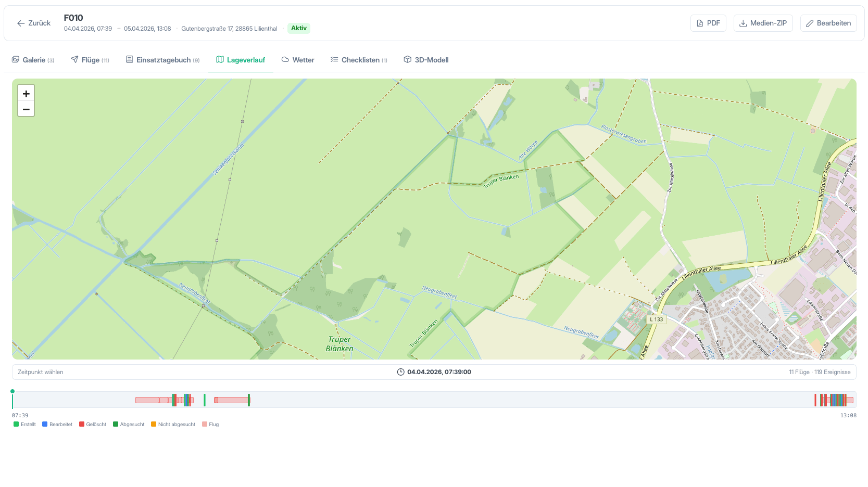Click the green timeline start handle
The width and height of the screenshot is (868, 487).
[12, 391]
